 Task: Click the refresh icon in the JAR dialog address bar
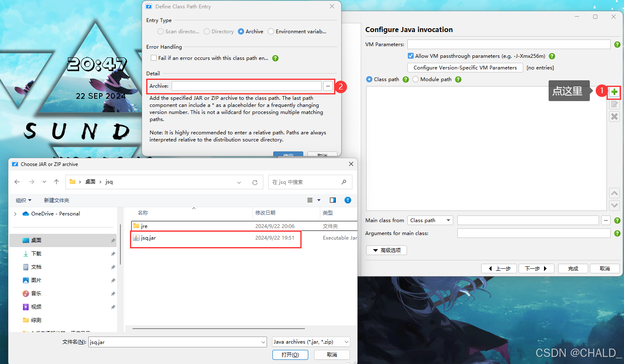[255, 182]
